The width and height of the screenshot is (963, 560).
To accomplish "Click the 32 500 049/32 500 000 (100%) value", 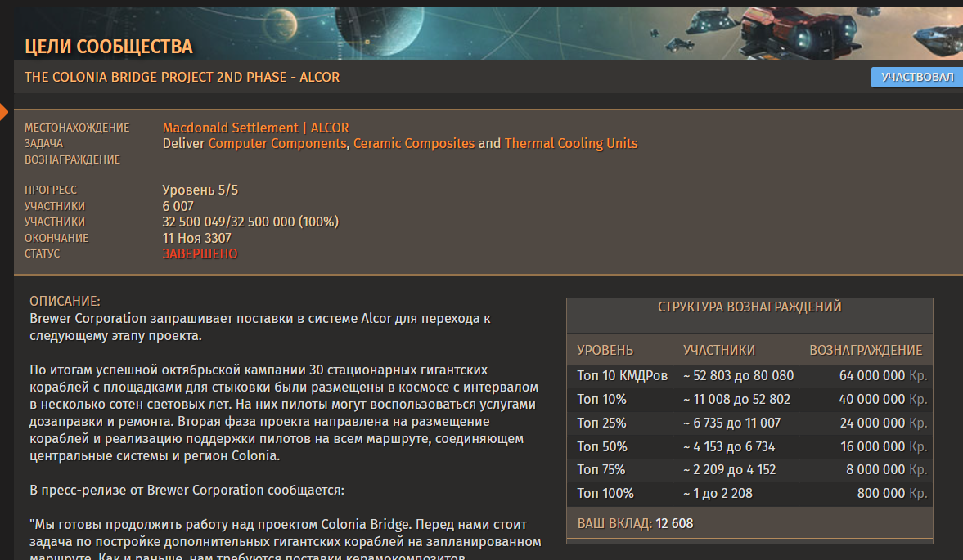I will tap(250, 222).
